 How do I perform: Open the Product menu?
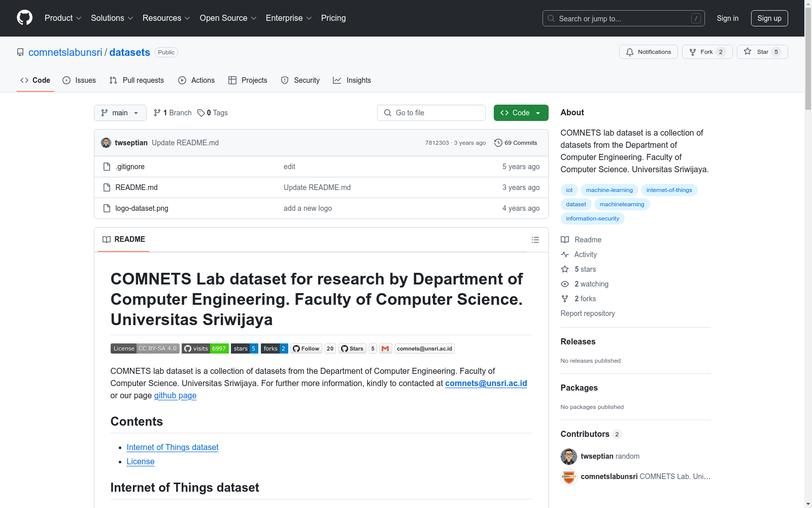[x=63, y=18]
